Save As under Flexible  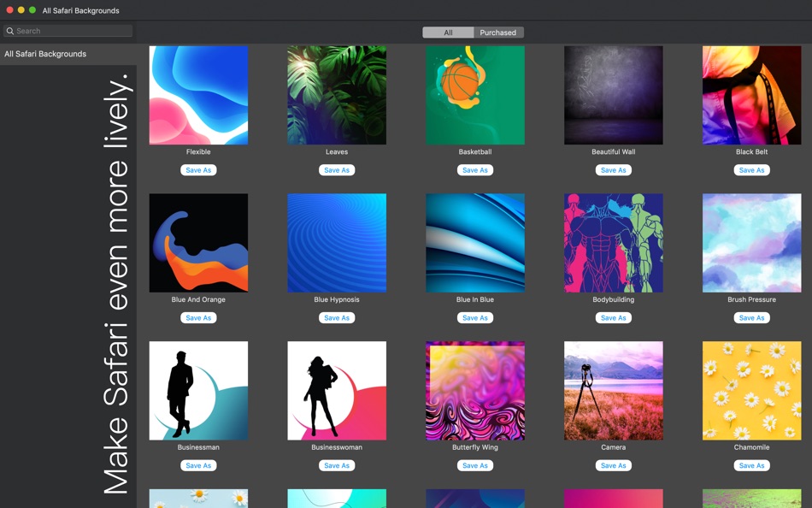[198, 170]
